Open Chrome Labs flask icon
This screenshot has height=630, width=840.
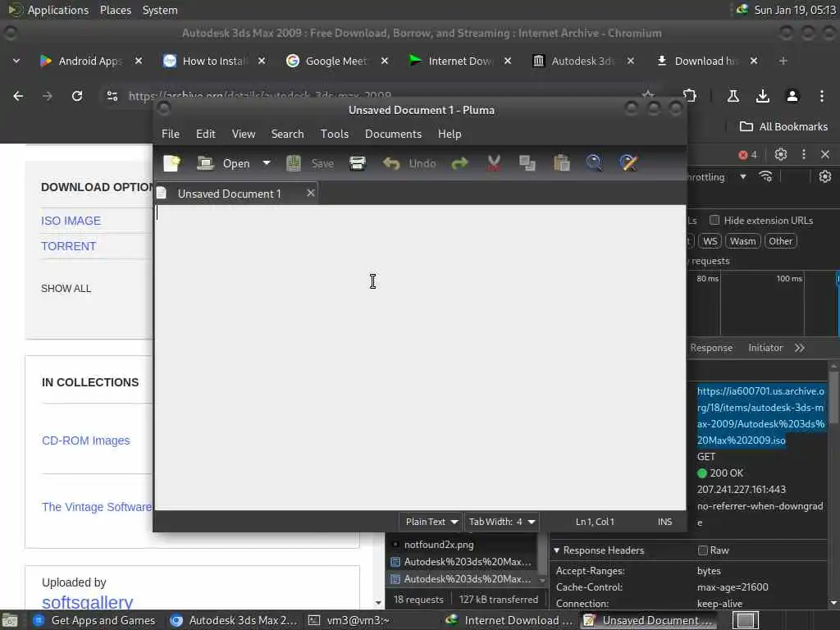coord(733,96)
